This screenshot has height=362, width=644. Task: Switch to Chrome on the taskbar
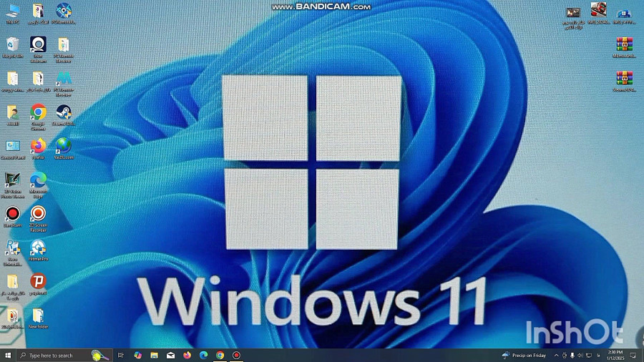(x=220, y=356)
